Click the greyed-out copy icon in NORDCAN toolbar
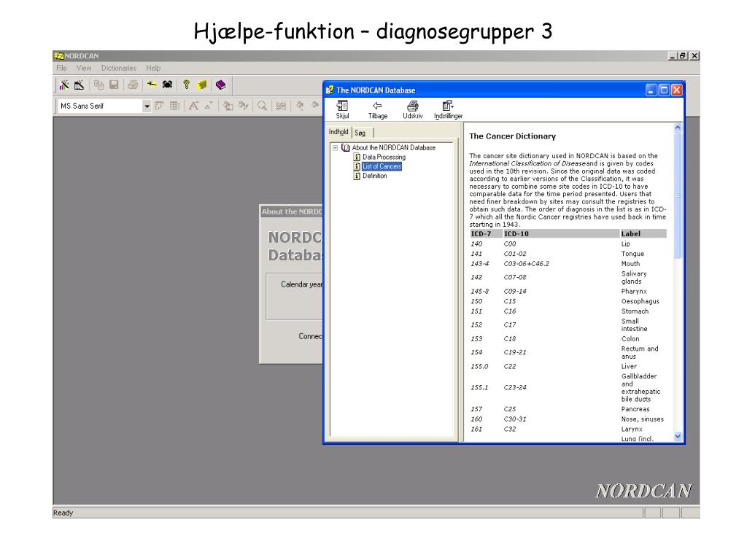The width and height of the screenshot is (747, 560). [x=98, y=85]
